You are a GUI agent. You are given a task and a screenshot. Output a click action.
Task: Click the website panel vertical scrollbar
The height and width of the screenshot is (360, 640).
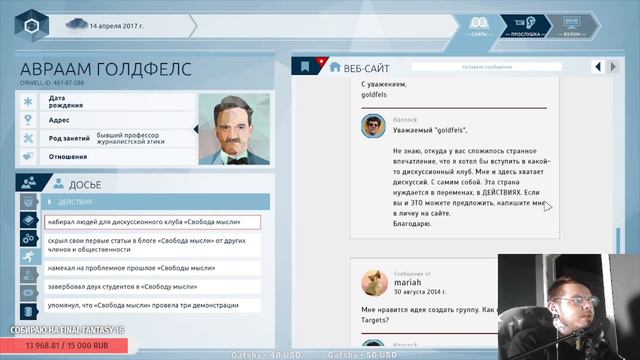tap(618, 240)
